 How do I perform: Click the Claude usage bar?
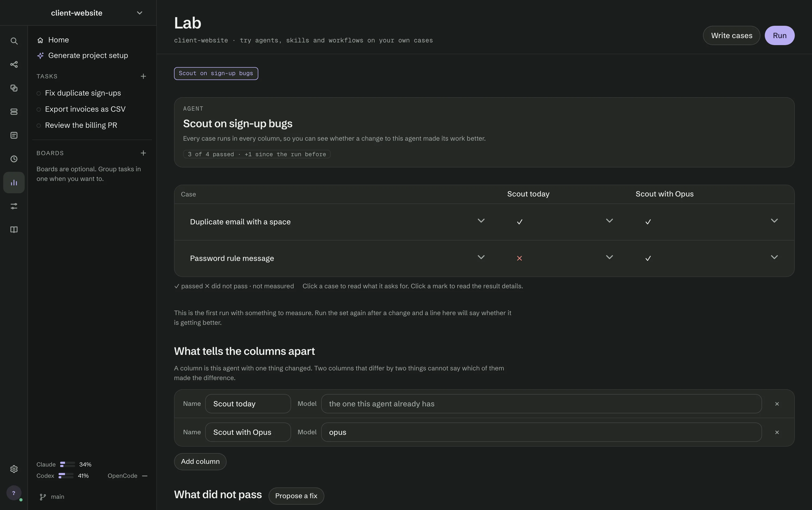pyautogui.click(x=67, y=464)
